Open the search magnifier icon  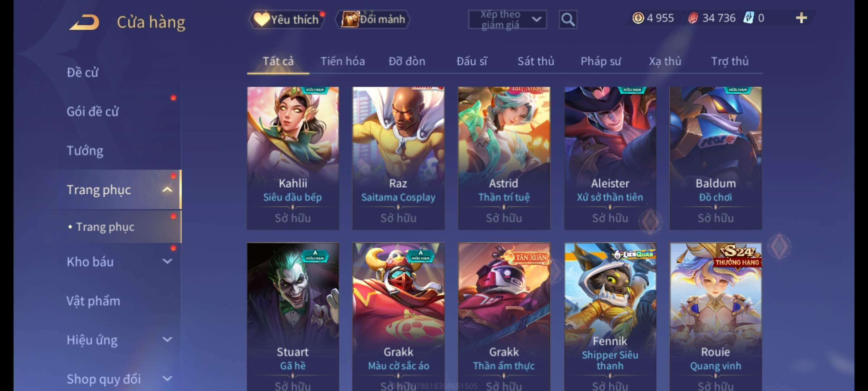point(568,20)
